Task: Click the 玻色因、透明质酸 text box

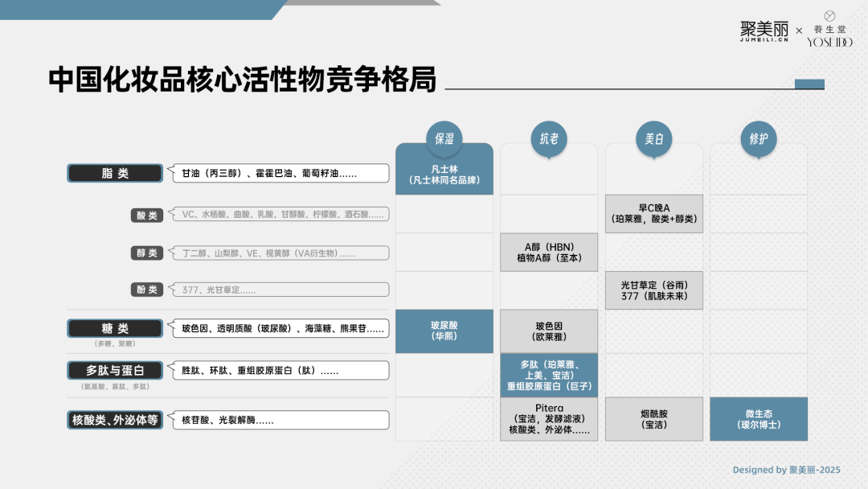Action: pos(280,328)
